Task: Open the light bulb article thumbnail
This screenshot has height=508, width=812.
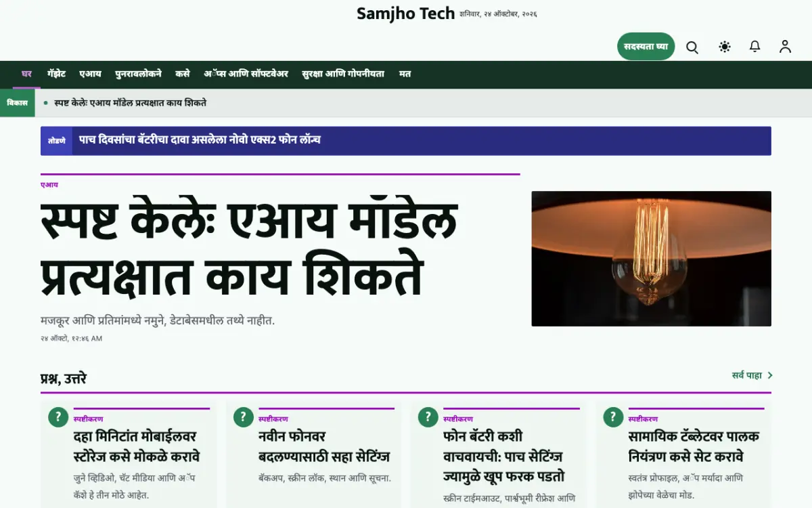Action: coord(651,259)
